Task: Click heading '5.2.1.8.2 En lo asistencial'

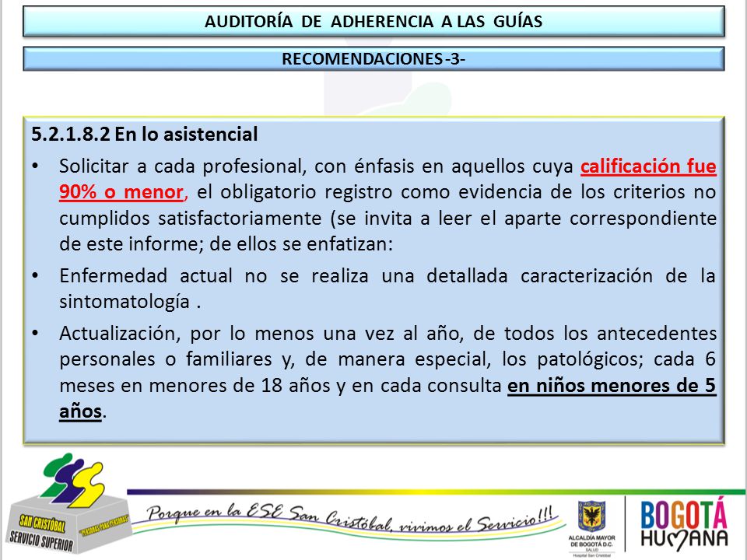Action: [145, 135]
